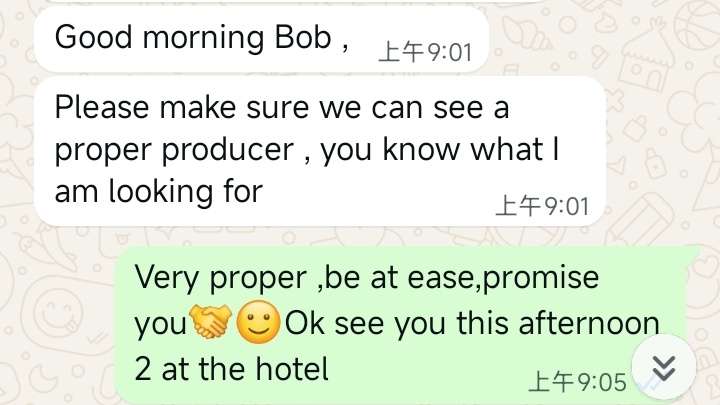720x405 pixels.
Task: Tap read-receipt checkmarks beside 上午9:05
Action: tap(647, 385)
